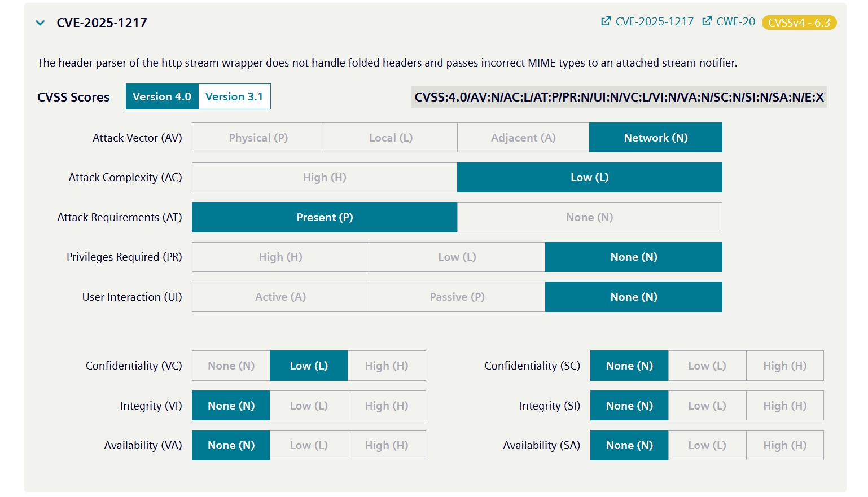Select Physical (P) attack vector
The width and height of the screenshot is (868, 497).
click(258, 137)
